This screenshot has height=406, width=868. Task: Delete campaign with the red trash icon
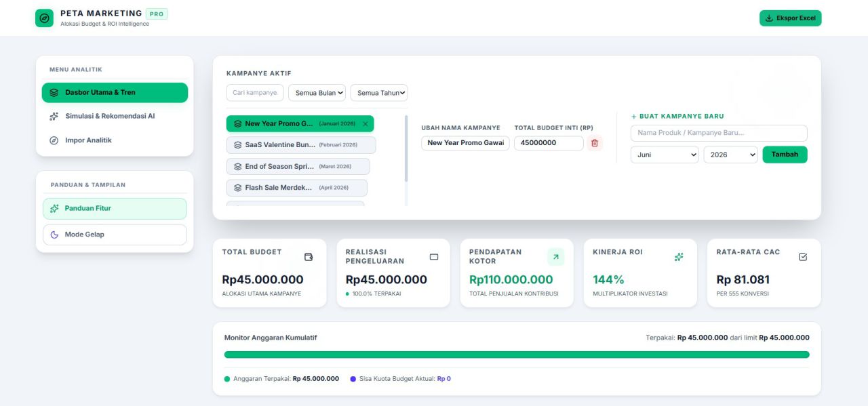coord(595,143)
